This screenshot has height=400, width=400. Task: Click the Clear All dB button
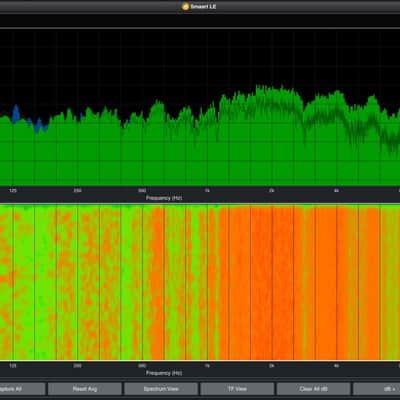[x=314, y=389]
